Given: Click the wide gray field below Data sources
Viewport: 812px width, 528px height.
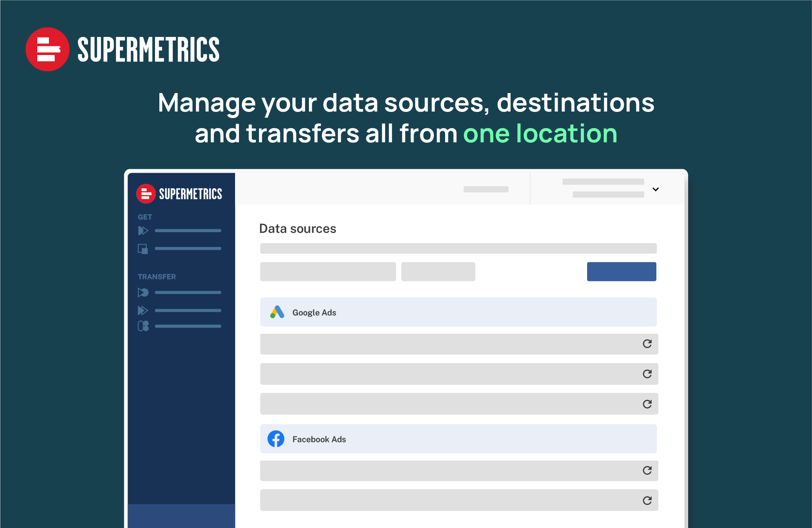Looking at the screenshot, I should (x=458, y=248).
